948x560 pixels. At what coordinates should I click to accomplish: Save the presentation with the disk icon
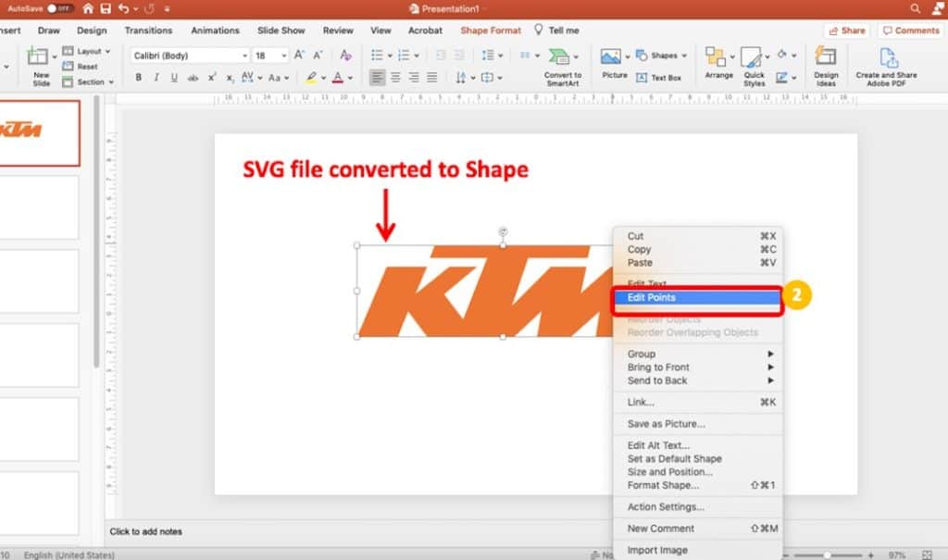coord(106,8)
